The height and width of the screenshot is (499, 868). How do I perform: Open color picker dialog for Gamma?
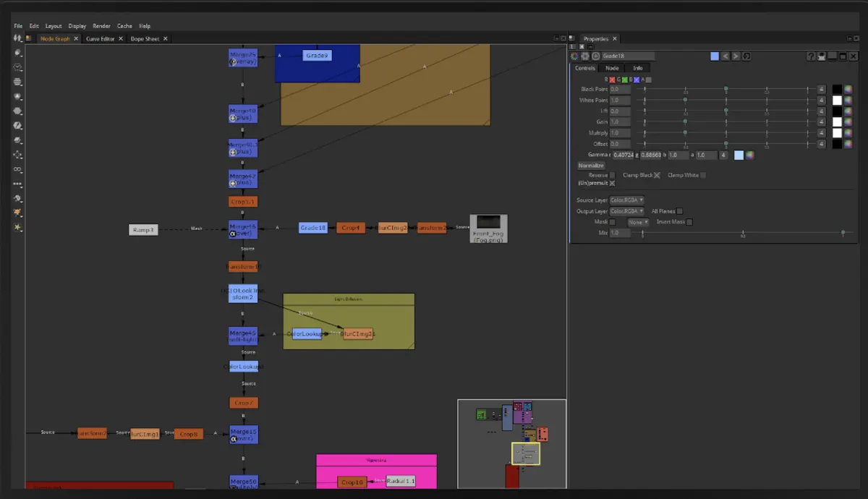point(750,155)
